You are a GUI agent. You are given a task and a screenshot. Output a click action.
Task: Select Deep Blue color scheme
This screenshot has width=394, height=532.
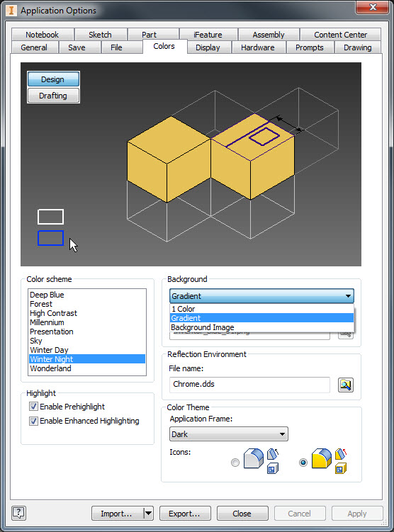(x=87, y=295)
